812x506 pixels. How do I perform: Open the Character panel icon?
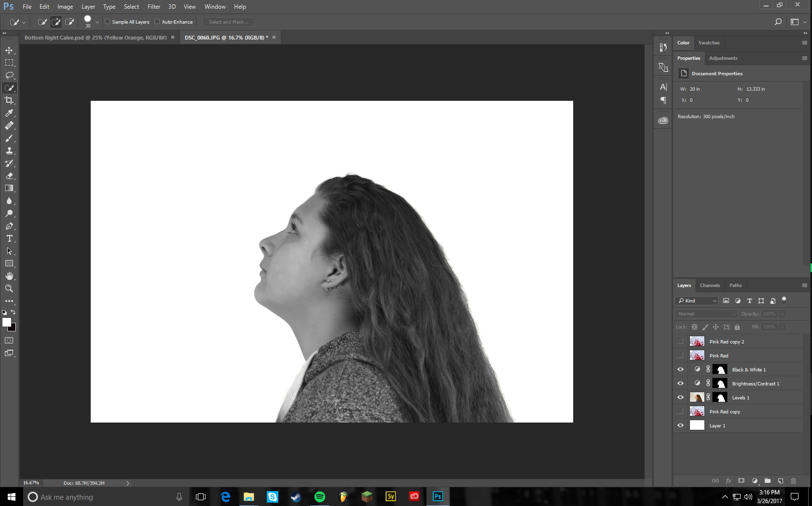[x=663, y=87]
